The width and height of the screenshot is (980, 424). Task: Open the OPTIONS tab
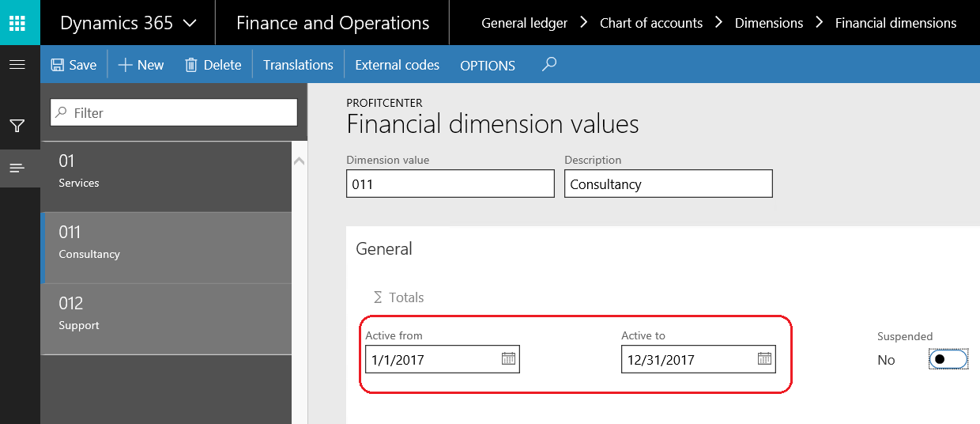pos(488,66)
